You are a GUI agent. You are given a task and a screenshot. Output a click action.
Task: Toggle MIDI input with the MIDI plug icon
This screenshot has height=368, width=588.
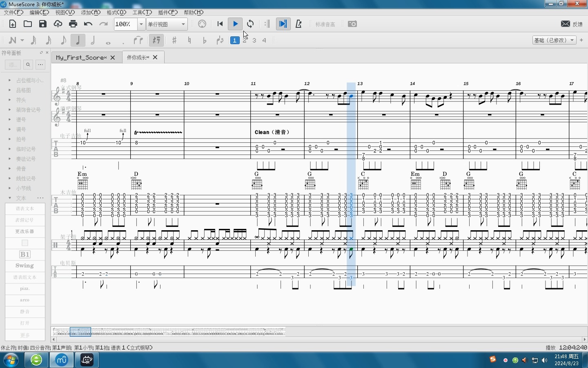(x=202, y=24)
